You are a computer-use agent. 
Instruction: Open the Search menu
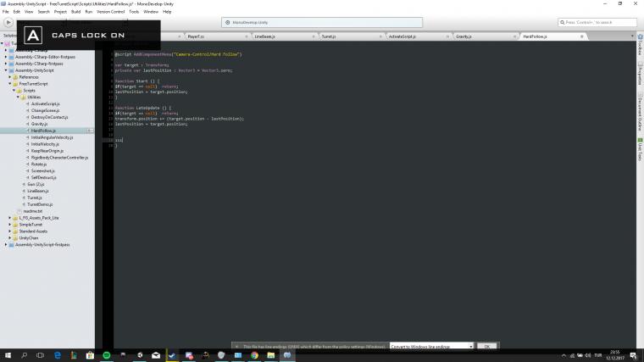click(x=43, y=12)
